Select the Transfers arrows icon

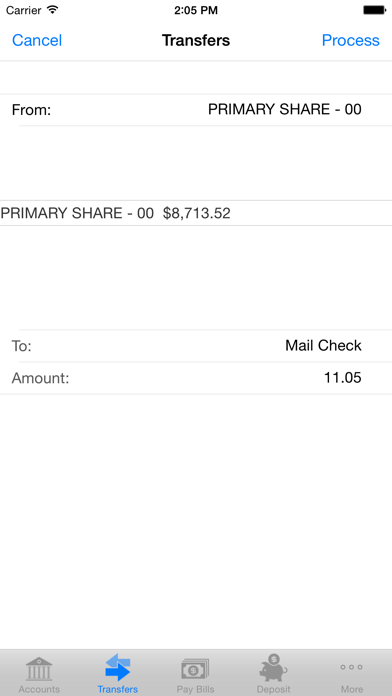point(118,667)
